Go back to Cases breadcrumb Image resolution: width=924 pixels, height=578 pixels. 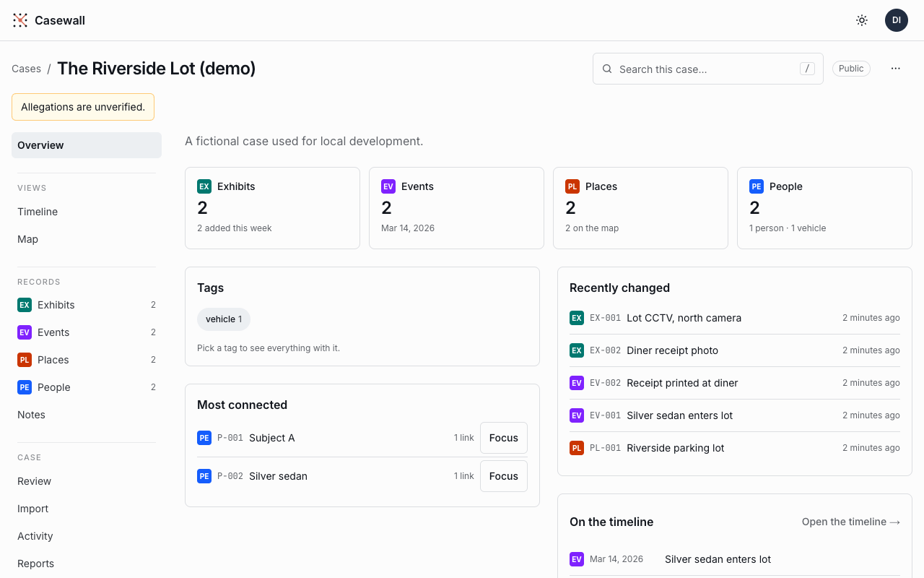click(27, 69)
